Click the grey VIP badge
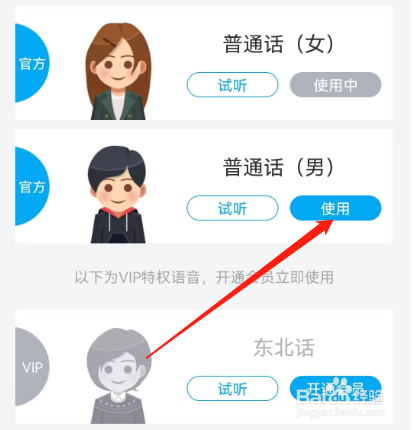Screen dimensions: 413x430 [32, 367]
